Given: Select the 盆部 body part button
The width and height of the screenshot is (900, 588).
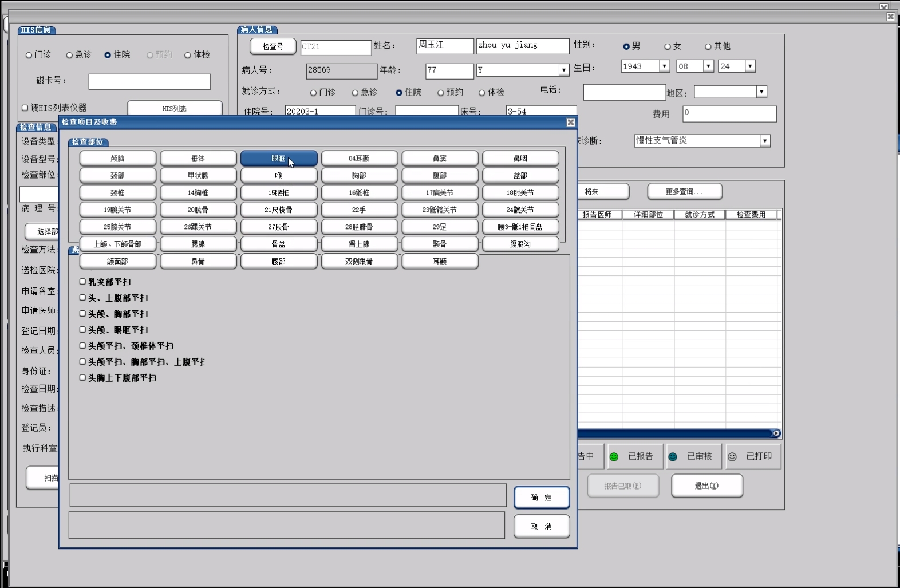Looking at the screenshot, I should click(x=520, y=176).
